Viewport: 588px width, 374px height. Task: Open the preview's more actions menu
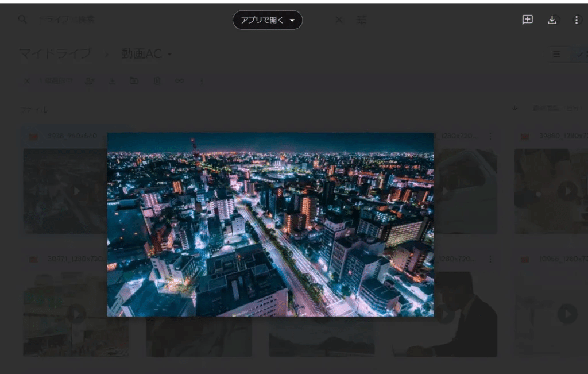pos(577,20)
